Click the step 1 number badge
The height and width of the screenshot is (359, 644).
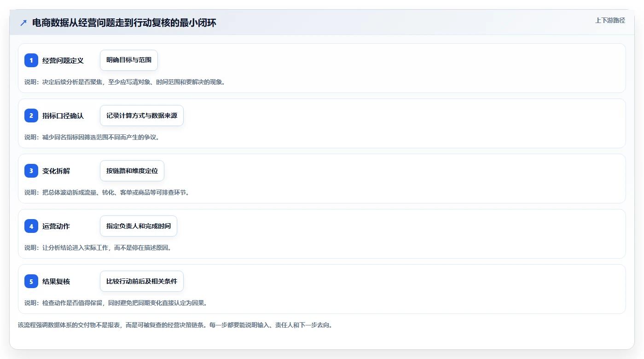pos(31,60)
